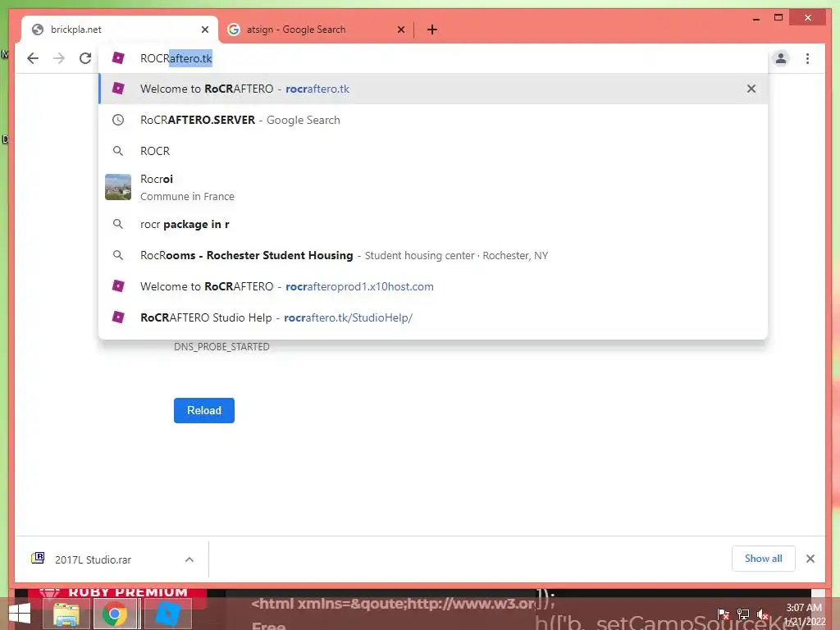The image size is (840, 630).
Task: Close the atsign Google Search tab
Action: point(401,30)
